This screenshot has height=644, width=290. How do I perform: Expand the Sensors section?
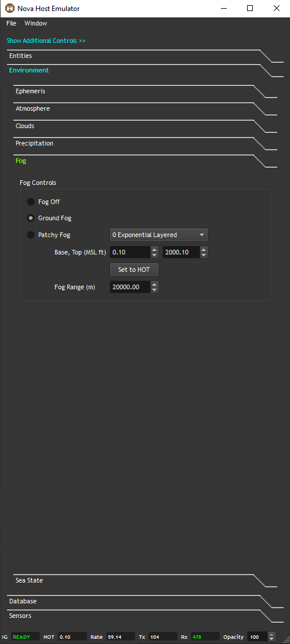point(20,616)
